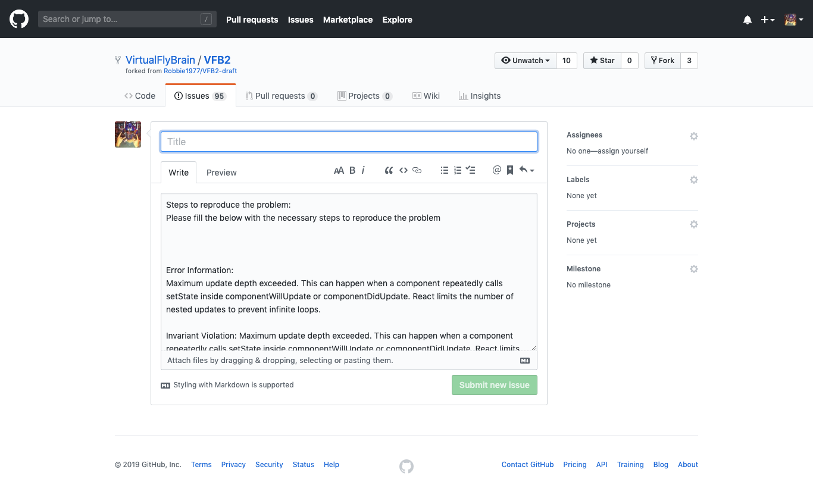The height and width of the screenshot is (504, 813).
Task: Apply bold formatting in the editor
Action: pyautogui.click(x=352, y=170)
